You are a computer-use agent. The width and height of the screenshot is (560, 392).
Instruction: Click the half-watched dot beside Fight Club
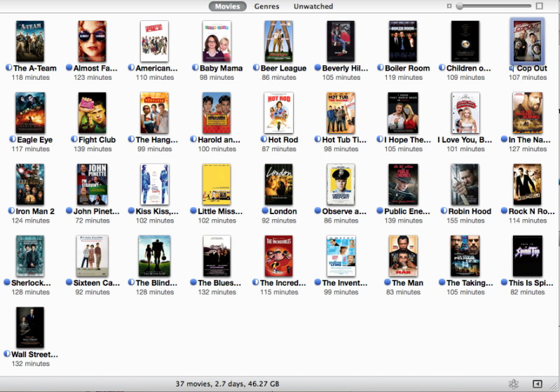(x=74, y=139)
